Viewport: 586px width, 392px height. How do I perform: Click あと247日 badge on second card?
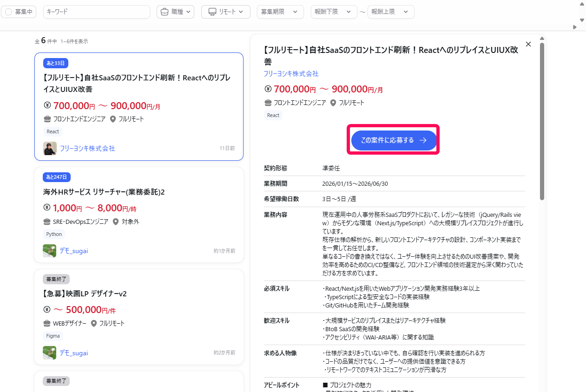pyautogui.click(x=57, y=177)
